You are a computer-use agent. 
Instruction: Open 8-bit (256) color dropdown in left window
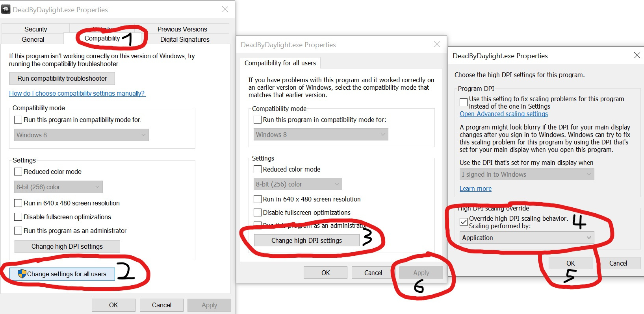[x=58, y=187]
